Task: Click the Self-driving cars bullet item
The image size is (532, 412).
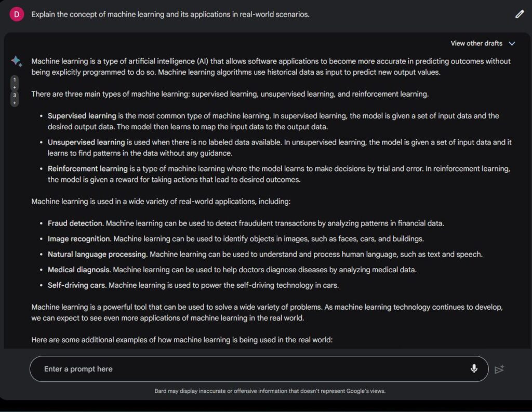Action: [193, 285]
